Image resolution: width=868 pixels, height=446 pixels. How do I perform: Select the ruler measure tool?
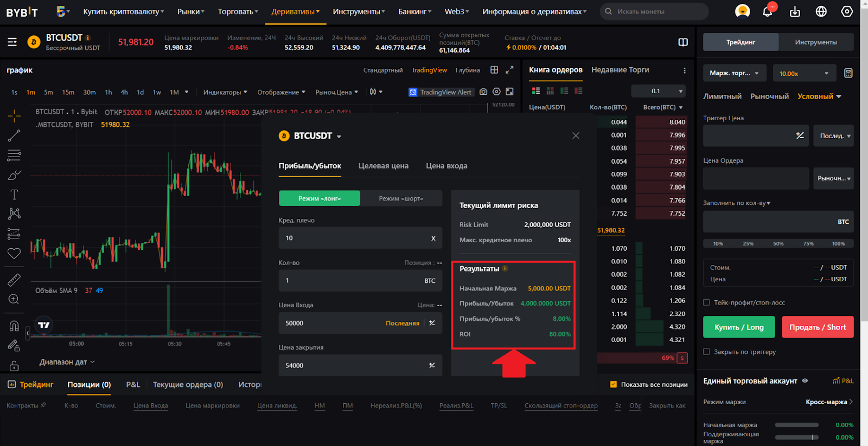(14, 280)
